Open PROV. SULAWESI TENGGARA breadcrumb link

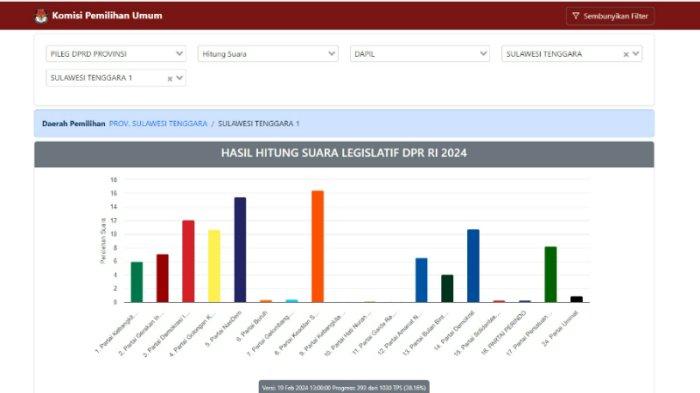[x=158, y=123]
